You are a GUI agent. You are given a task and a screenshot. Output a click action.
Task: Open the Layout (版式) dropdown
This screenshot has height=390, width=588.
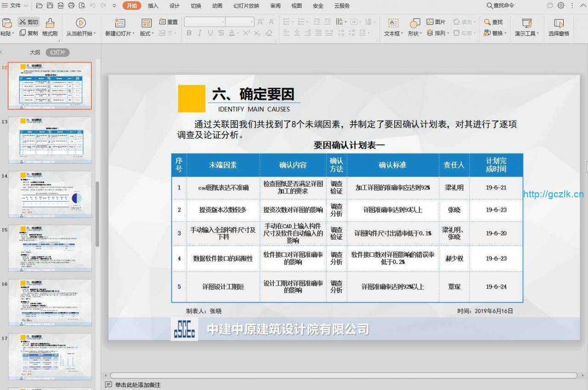[x=153, y=34]
